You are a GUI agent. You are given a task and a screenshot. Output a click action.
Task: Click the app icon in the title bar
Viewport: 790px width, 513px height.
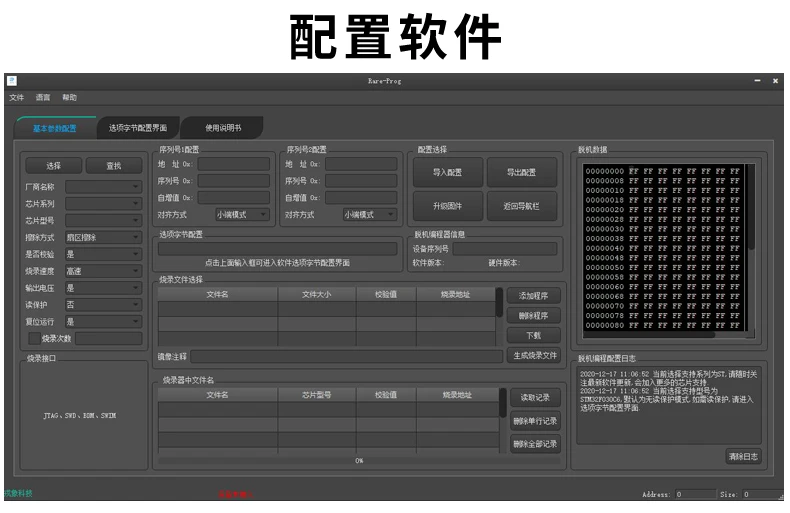coord(11,80)
